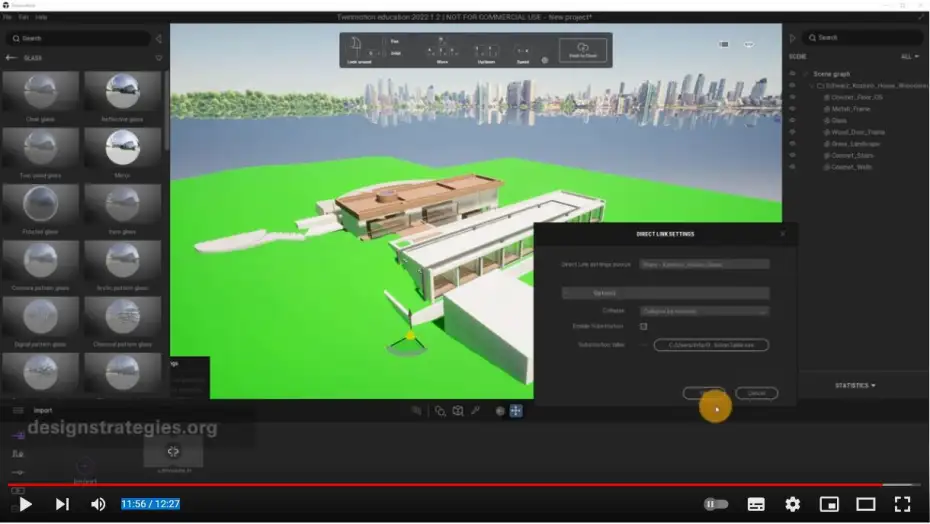Open the Help menu
The width and height of the screenshot is (930, 524).
[41, 17]
